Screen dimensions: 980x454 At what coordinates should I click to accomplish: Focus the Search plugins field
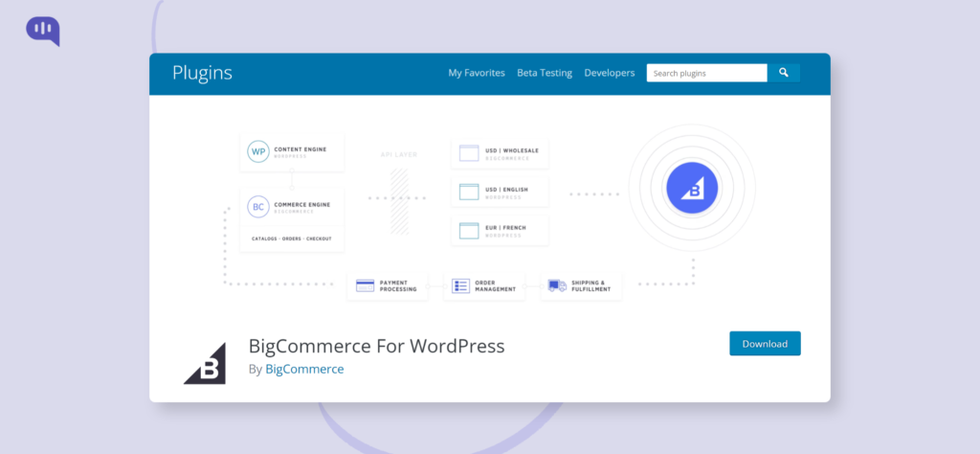coord(707,73)
